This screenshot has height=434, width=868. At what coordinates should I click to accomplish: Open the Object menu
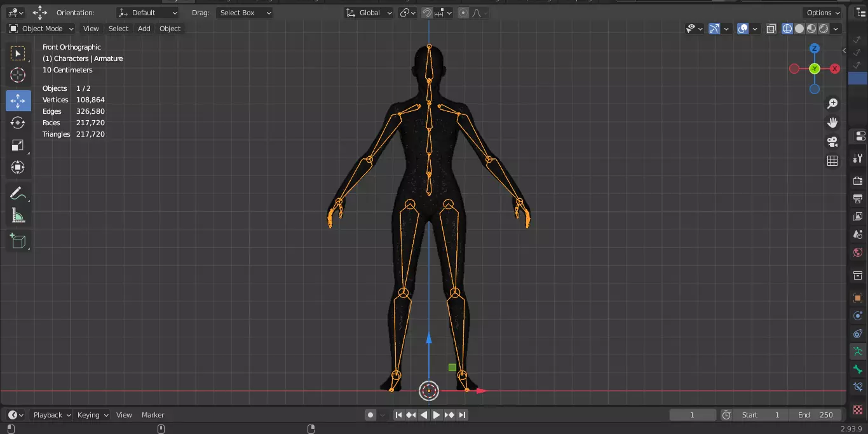tap(170, 29)
